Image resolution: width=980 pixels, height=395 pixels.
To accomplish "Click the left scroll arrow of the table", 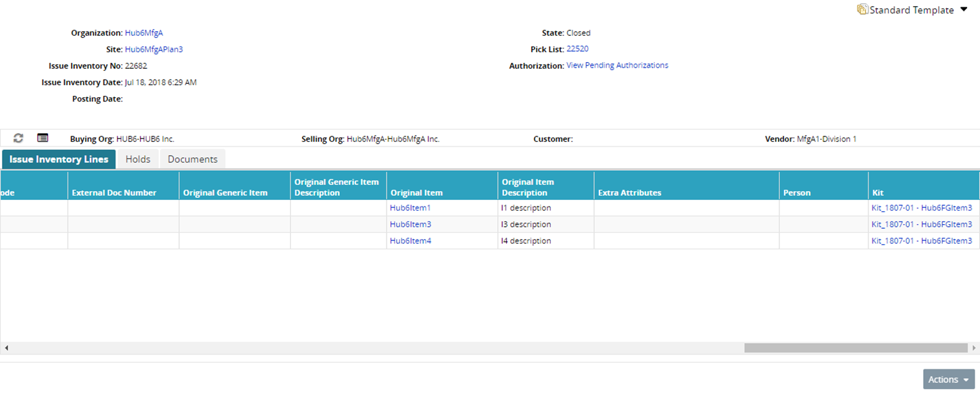I will pyautogui.click(x=6, y=348).
